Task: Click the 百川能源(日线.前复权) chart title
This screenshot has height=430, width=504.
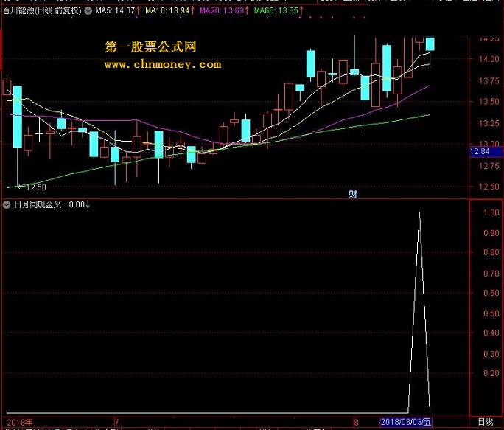Action: click(x=42, y=10)
